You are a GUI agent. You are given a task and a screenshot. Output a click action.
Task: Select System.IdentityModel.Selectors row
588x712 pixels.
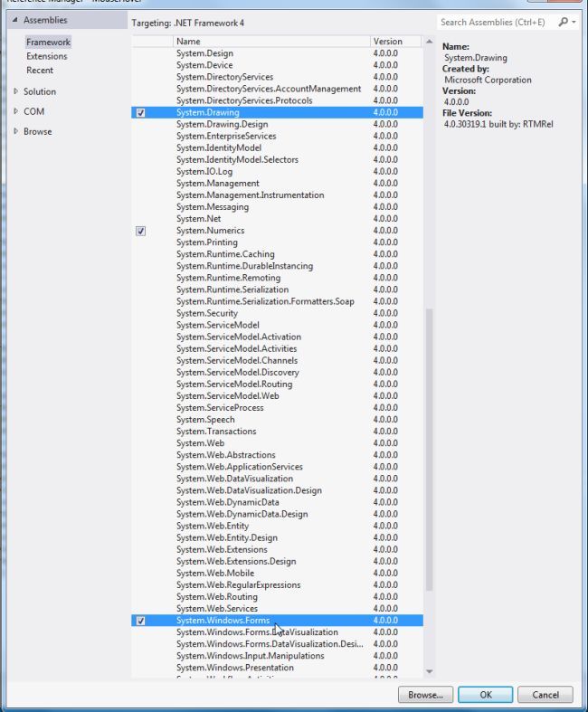(x=277, y=159)
